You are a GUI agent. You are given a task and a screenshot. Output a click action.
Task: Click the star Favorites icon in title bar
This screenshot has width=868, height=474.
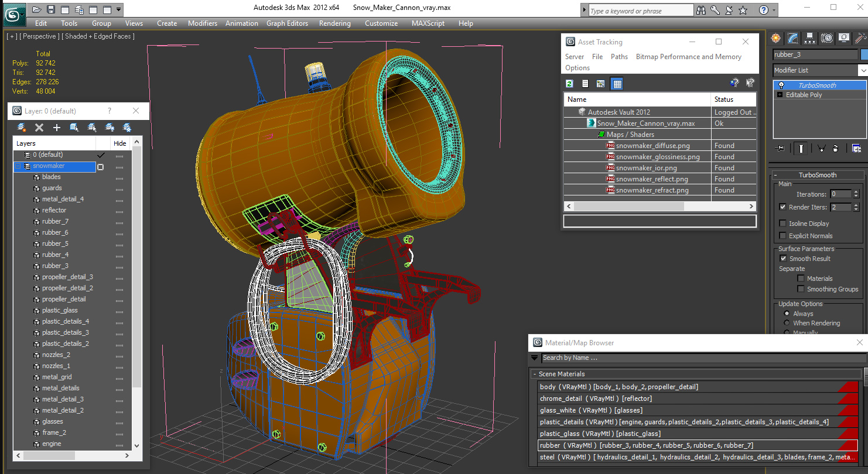coord(743,10)
